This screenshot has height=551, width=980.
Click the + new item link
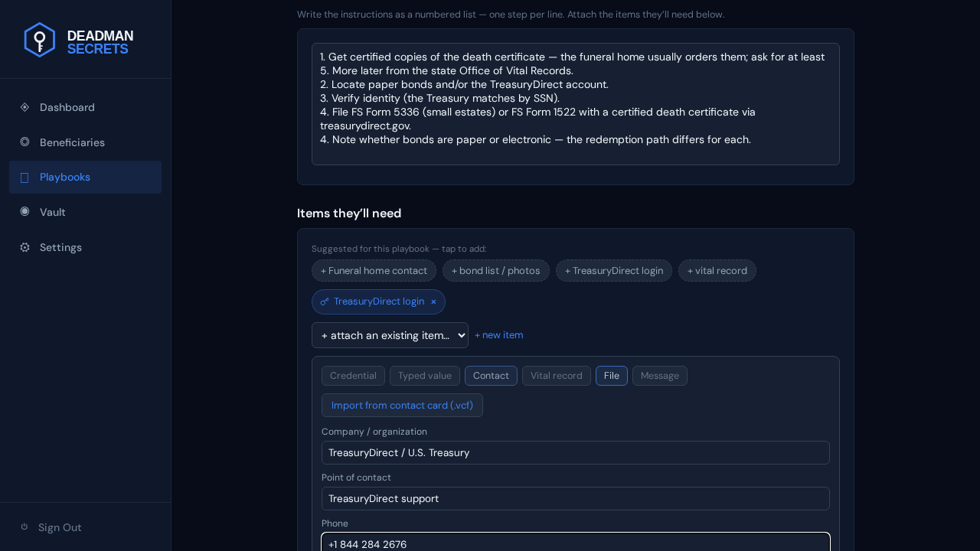pyautogui.click(x=499, y=335)
